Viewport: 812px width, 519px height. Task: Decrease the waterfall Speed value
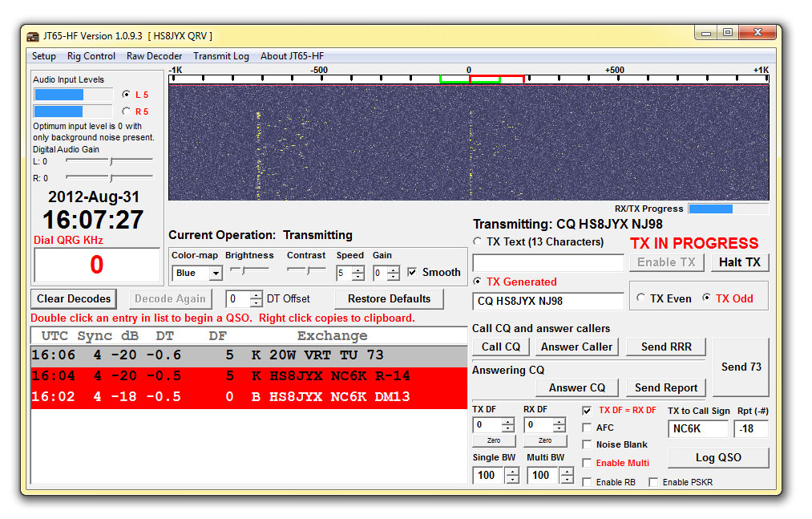click(x=358, y=277)
